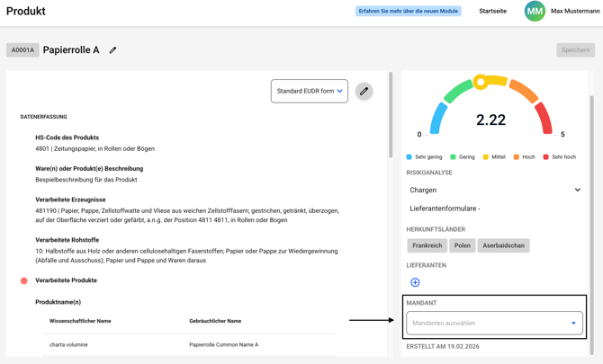Click the Mandant dropdown arrow
The height and width of the screenshot is (364, 603).
click(573, 323)
